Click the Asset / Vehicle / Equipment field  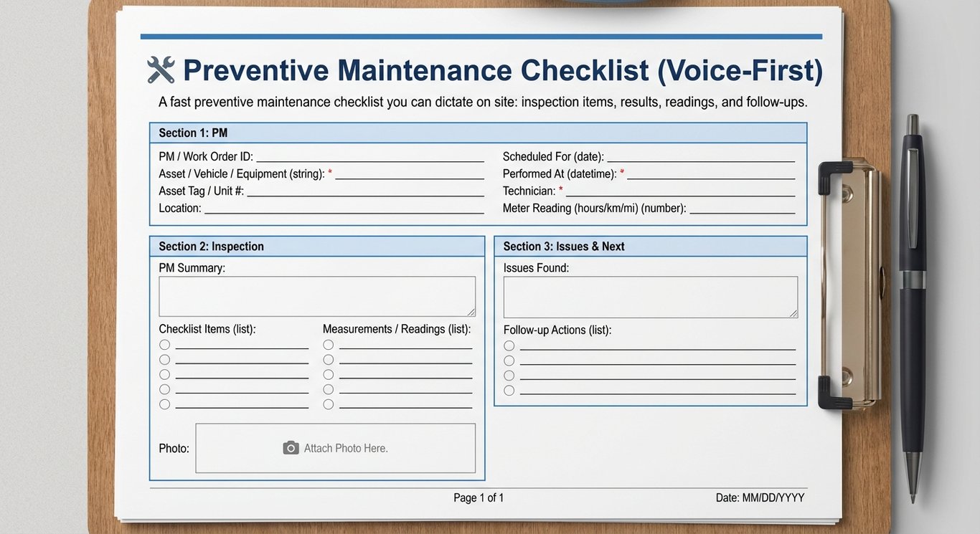pyautogui.click(x=409, y=173)
